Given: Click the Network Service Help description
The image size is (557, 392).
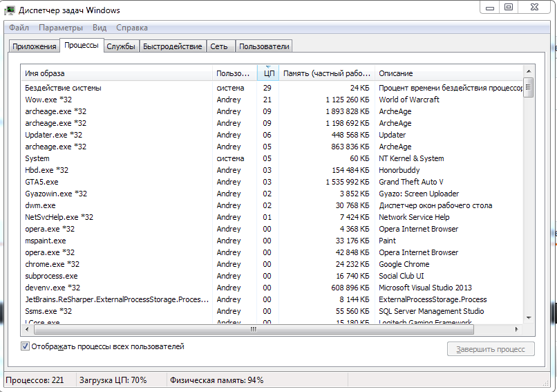Looking at the screenshot, I should pos(414,217).
